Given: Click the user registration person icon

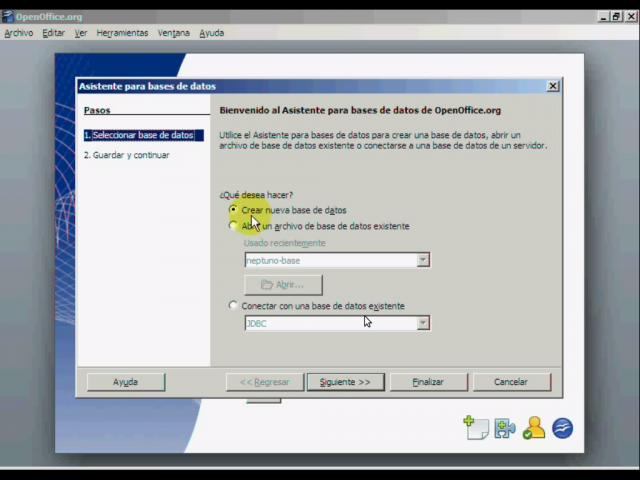Looking at the screenshot, I should (x=533, y=428).
